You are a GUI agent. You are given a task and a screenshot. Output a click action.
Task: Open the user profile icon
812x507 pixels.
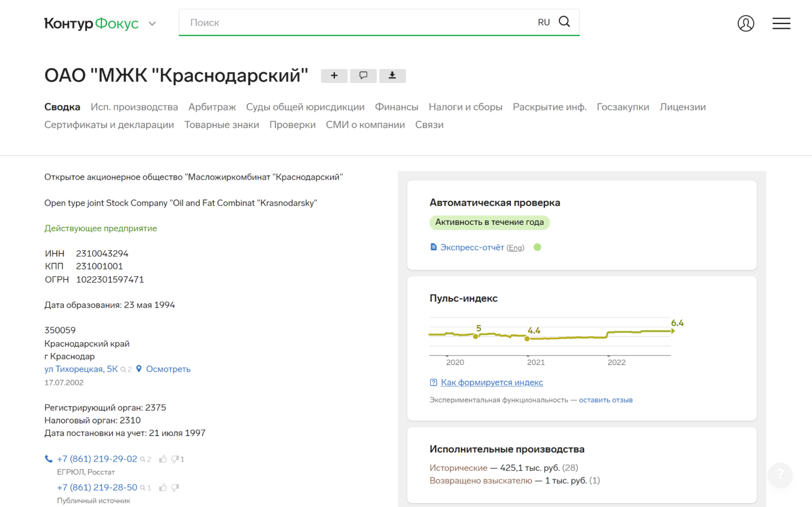tap(746, 23)
